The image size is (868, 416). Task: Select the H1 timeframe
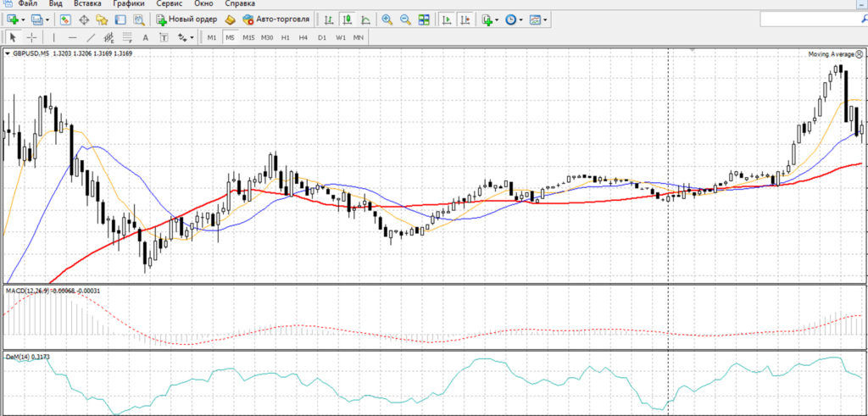pos(285,37)
